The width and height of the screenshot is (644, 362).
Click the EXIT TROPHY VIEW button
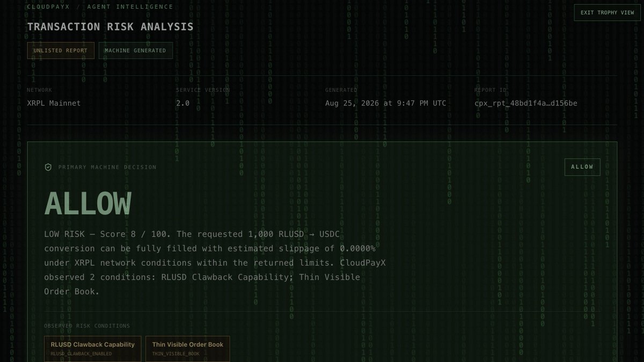(607, 12)
